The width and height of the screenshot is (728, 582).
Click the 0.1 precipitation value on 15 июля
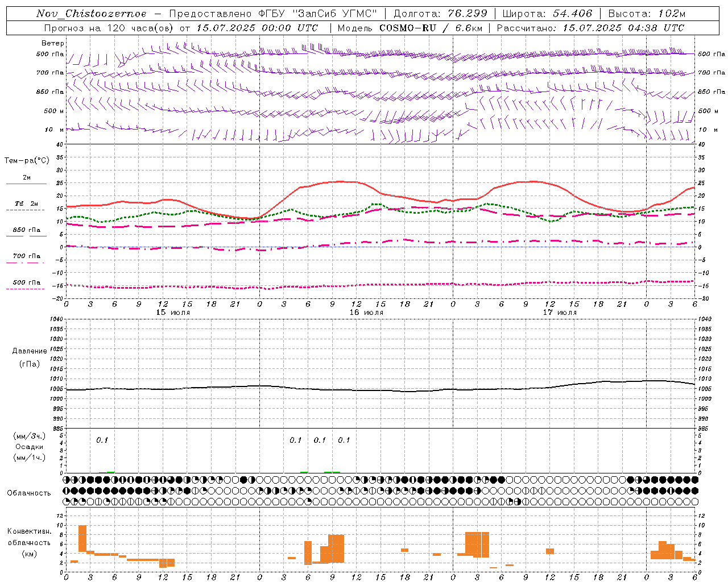click(x=102, y=440)
